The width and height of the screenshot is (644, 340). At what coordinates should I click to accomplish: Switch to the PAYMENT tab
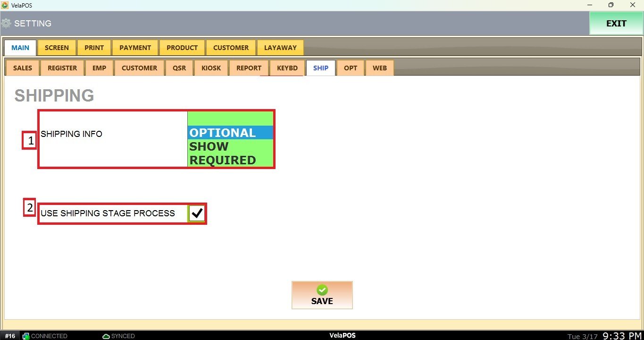(x=135, y=48)
